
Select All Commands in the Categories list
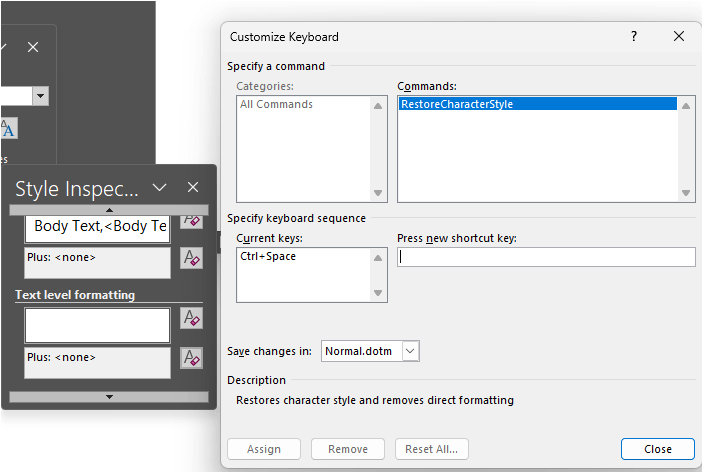(x=276, y=104)
